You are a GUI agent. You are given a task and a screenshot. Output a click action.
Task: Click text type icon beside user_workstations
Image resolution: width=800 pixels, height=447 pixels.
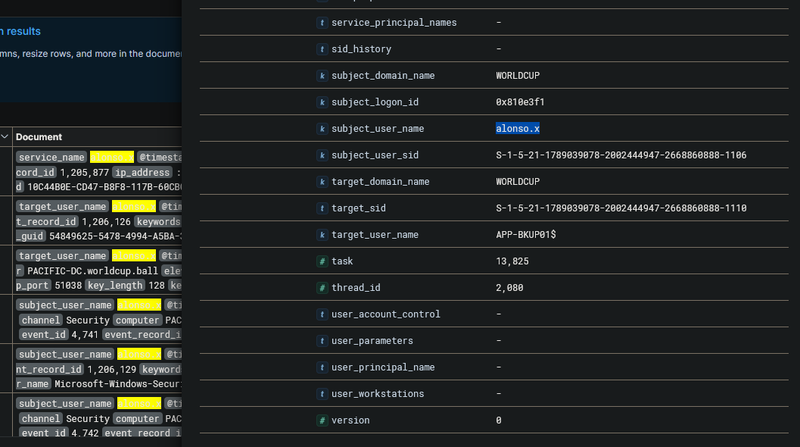point(322,394)
